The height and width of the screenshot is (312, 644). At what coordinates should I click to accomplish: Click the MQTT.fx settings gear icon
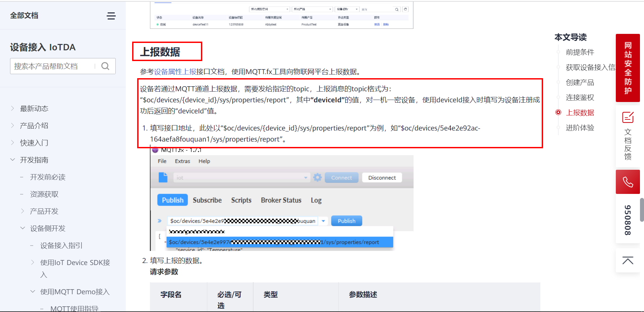317,177
